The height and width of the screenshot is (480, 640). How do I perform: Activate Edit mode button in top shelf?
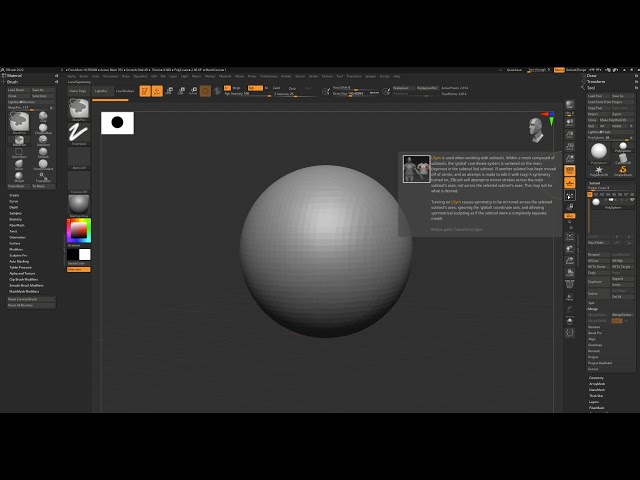point(145,91)
